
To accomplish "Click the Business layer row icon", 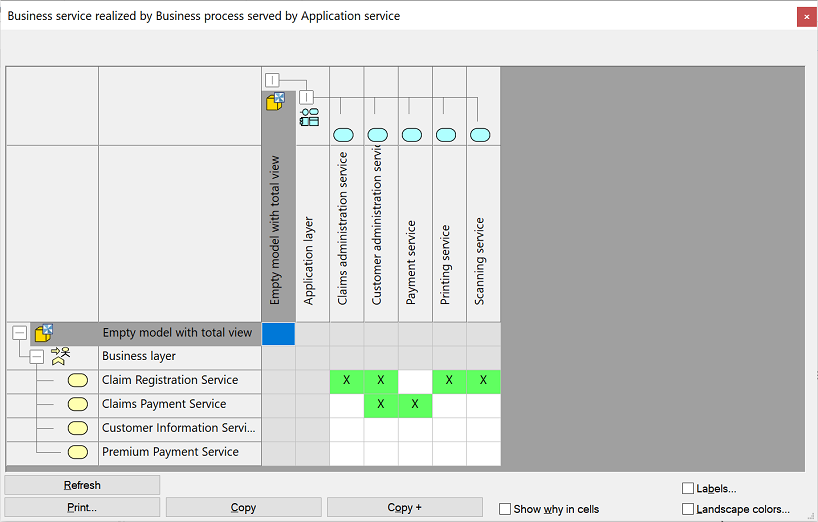I will [x=61, y=356].
